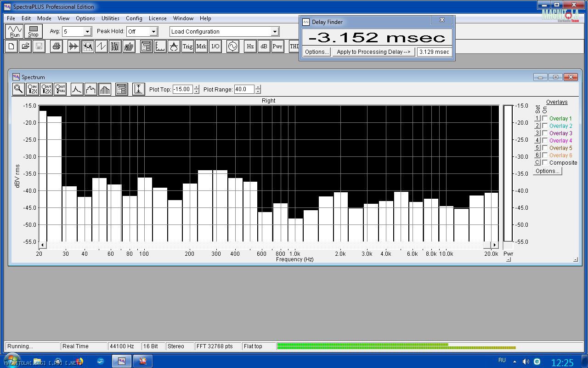588x368 pixels.
Task: Decrease the Plot Range spinner value
Action: (x=258, y=92)
